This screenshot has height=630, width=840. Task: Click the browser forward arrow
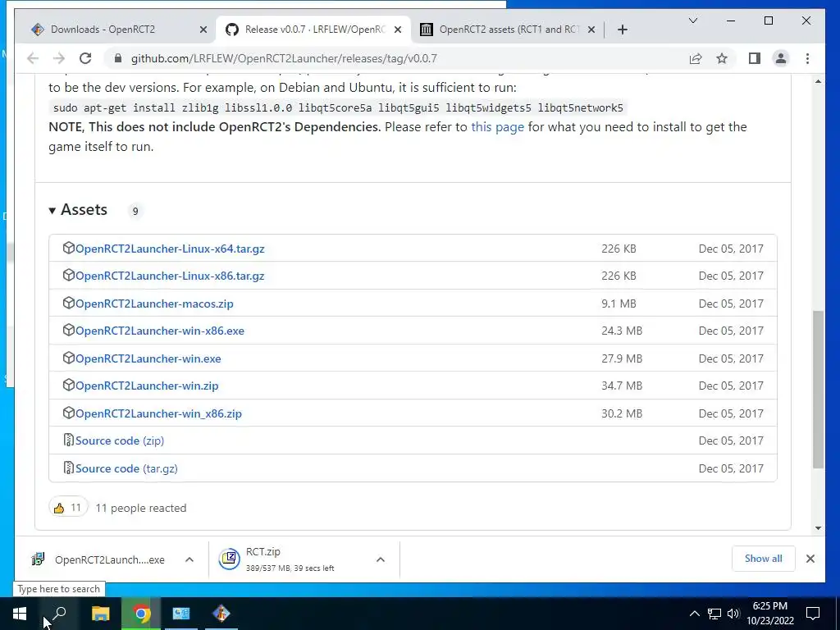(59, 58)
